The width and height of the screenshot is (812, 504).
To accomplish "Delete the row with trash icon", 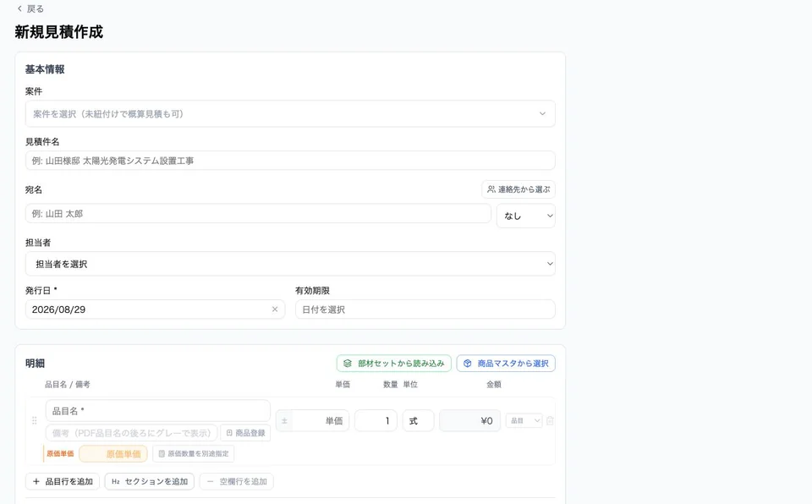I will pyautogui.click(x=550, y=420).
